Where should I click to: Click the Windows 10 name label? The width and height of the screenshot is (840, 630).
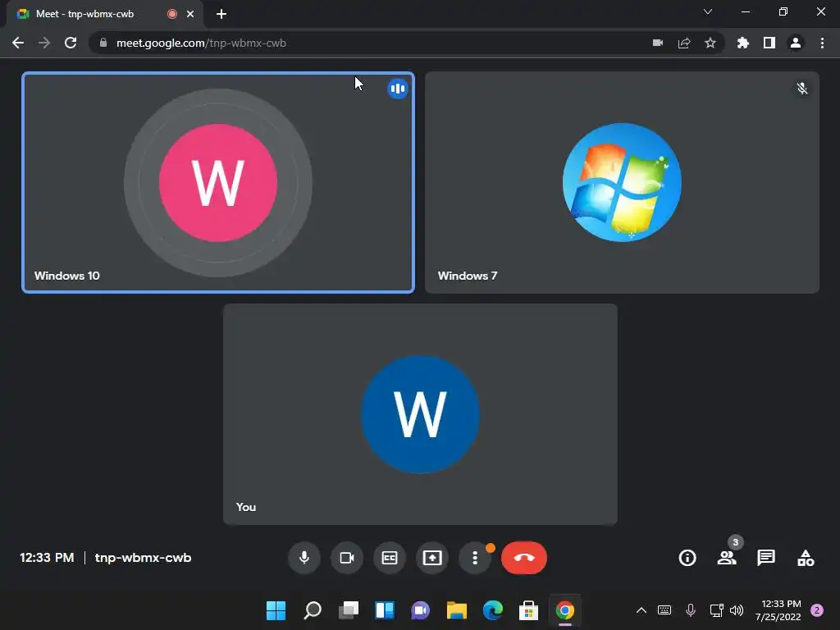(67, 276)
